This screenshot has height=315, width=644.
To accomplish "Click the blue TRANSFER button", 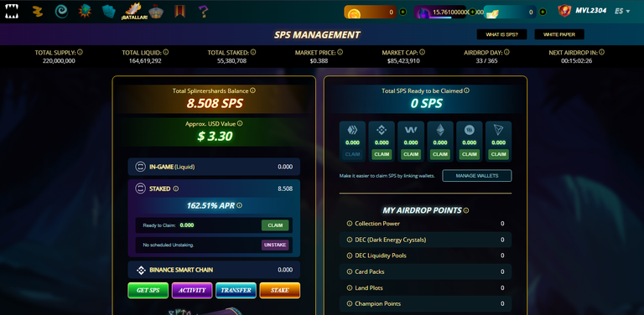I will (236, 290).
